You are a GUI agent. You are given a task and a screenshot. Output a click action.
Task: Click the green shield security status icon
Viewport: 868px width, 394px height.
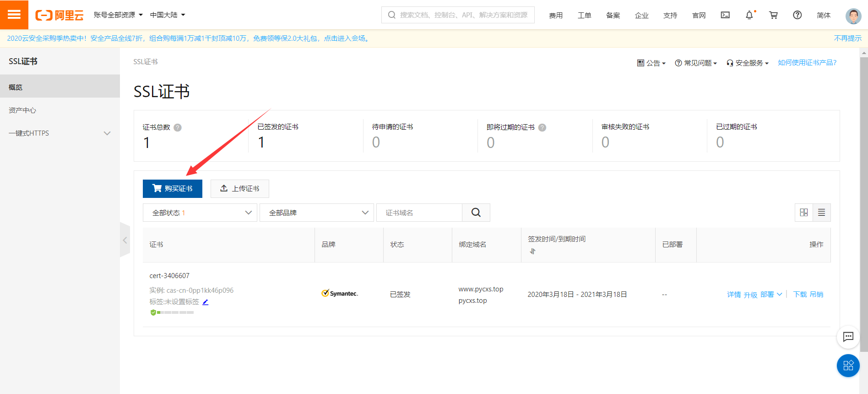click(153, 312)
